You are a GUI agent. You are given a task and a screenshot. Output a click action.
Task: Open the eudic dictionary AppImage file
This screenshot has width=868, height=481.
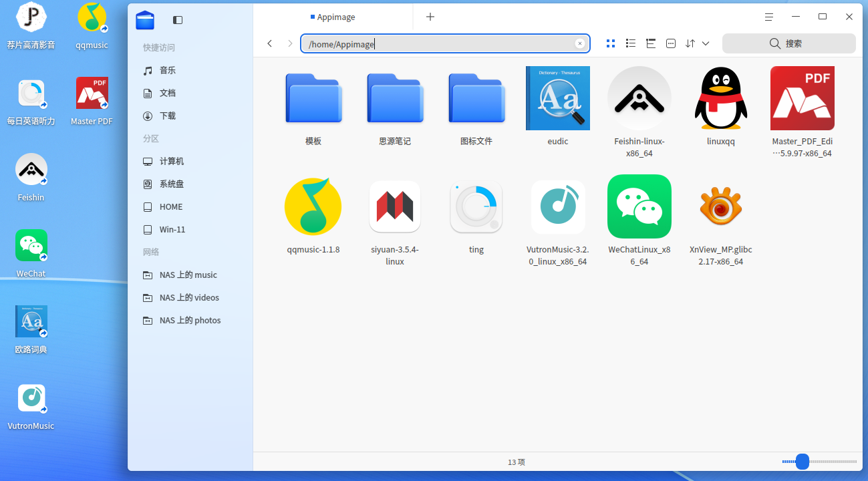[557, 98]
